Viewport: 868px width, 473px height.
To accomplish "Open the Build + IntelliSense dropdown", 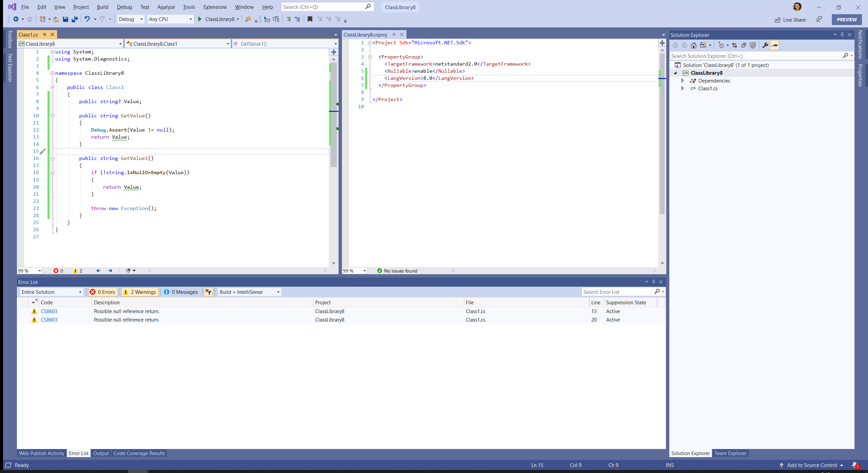I will coord(249,292).
